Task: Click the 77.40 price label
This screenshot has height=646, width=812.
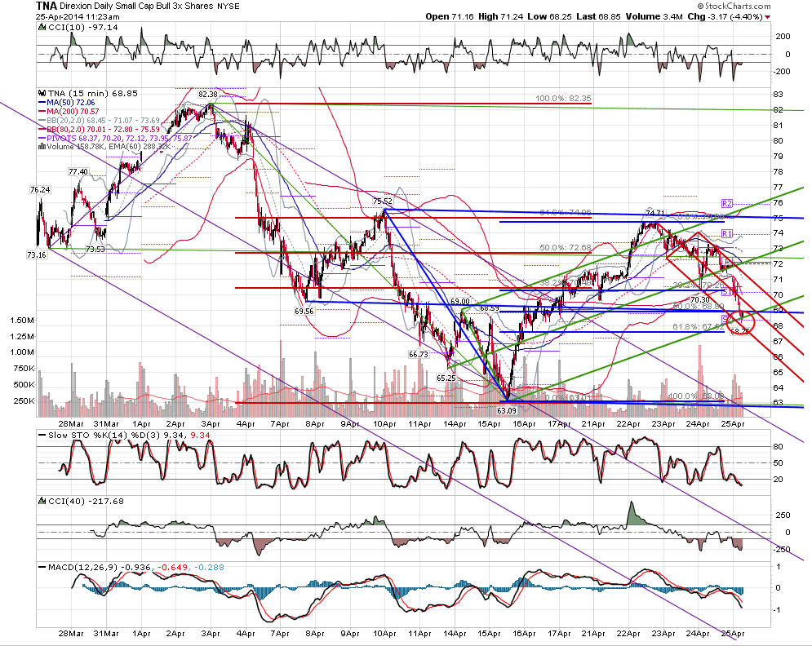Action: (x=78, y=172)
